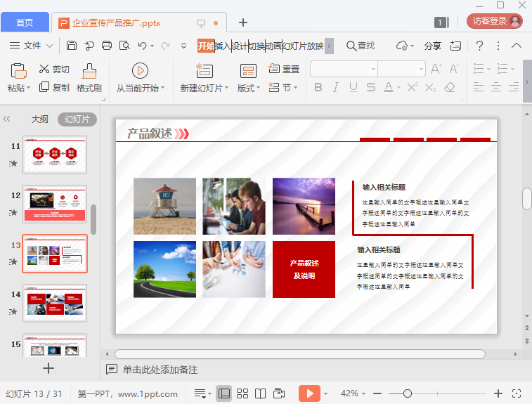Expand the 节 section dropdown
The image size is (532, 404).
[x=296, y=87]
